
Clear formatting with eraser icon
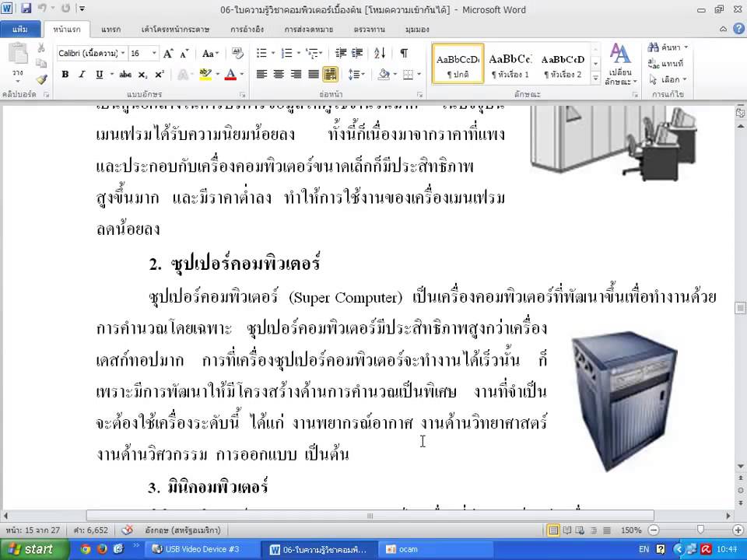click(x=237, y=54)
